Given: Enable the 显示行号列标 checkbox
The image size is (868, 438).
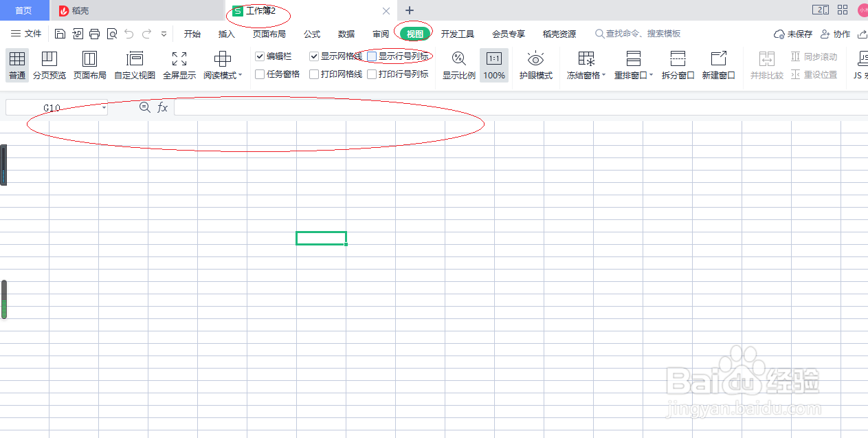Looking at the screenshot, I should 372,56.
